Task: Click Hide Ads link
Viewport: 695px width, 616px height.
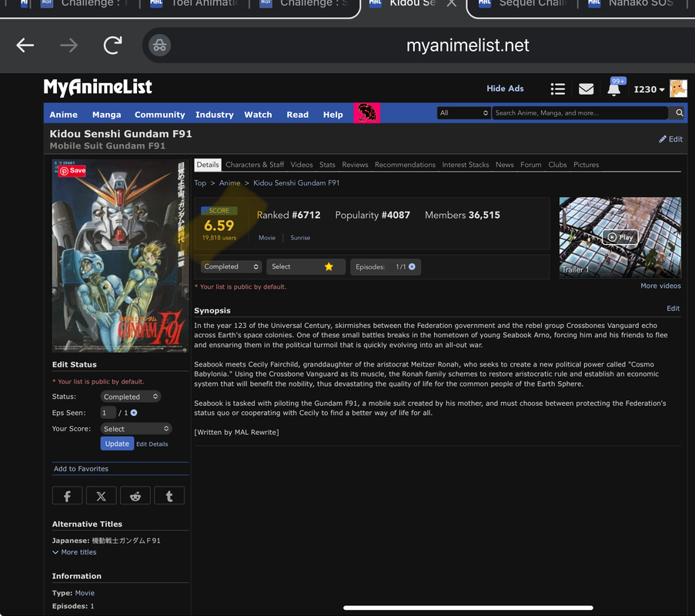Action: tap(505, 89)
